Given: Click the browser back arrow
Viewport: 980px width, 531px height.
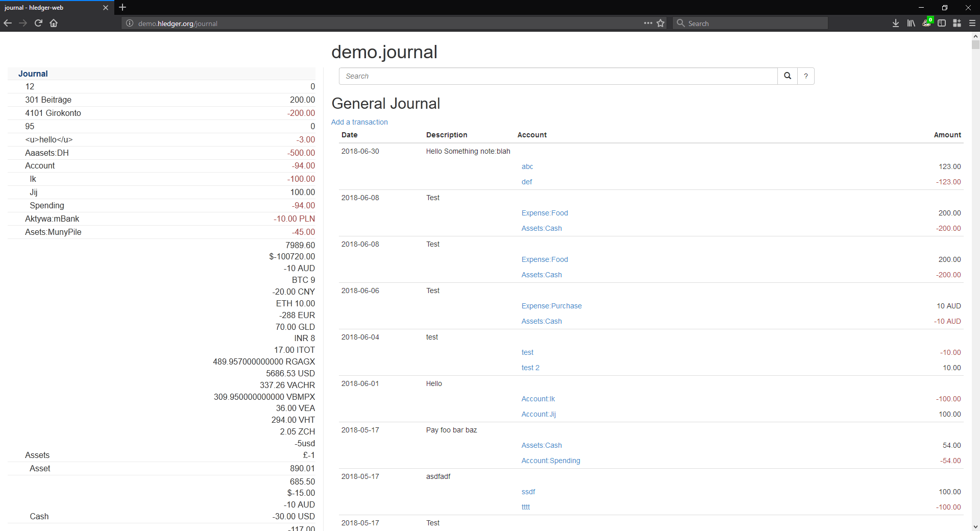Looking at the screenshot, I should 8,23.
